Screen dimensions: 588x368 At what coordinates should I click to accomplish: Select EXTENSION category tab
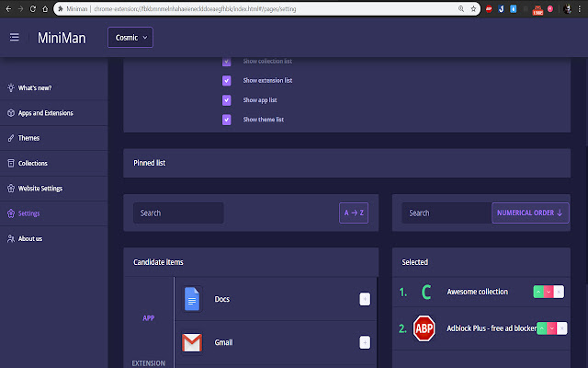[x=149, y=363]
